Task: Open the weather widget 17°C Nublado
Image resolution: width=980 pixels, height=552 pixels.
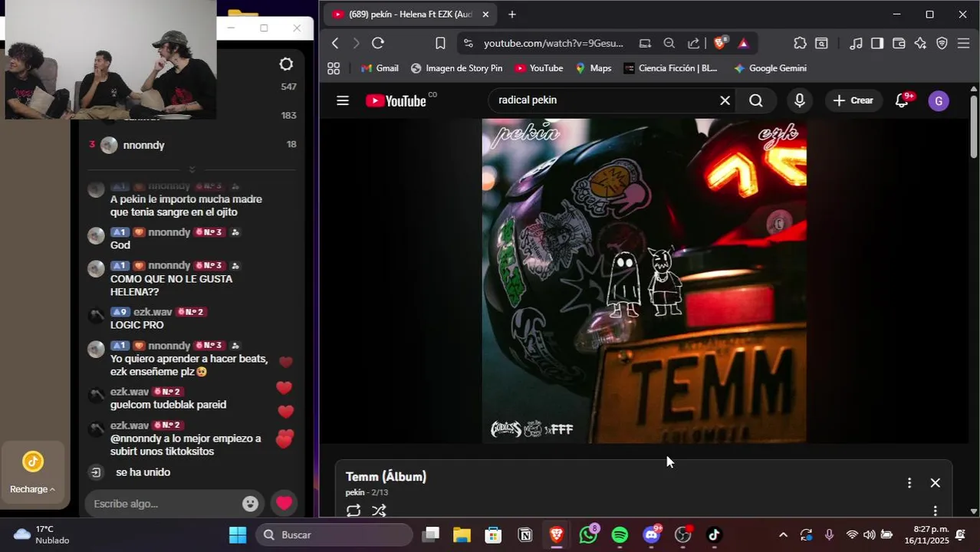Action: (x=42, y=534)
